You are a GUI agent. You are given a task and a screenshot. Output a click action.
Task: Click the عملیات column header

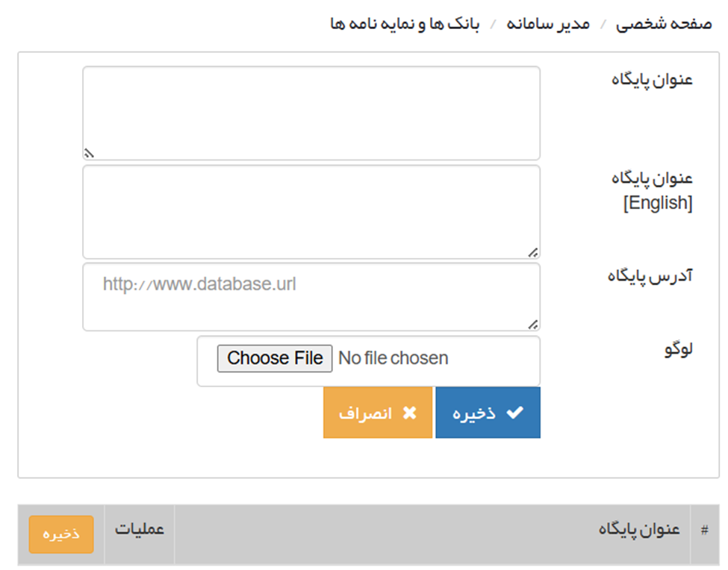139,530
